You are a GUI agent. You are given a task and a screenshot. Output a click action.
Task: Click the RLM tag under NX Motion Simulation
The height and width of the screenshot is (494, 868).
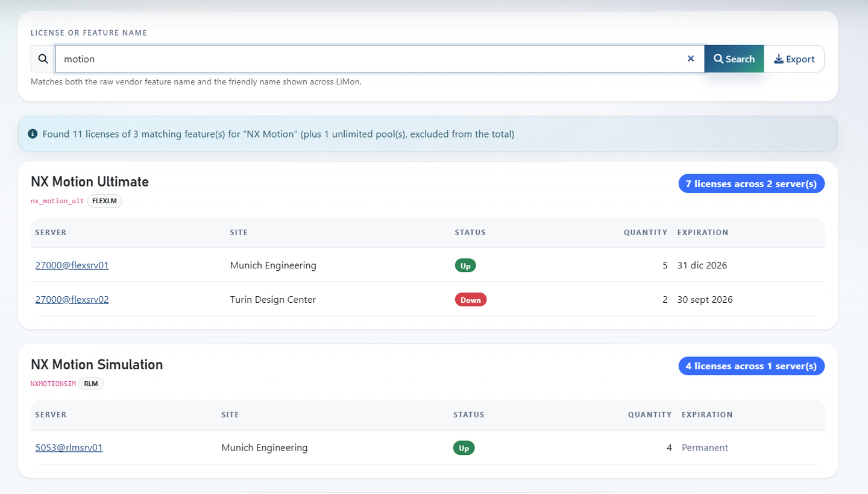[x=91, y=384]
